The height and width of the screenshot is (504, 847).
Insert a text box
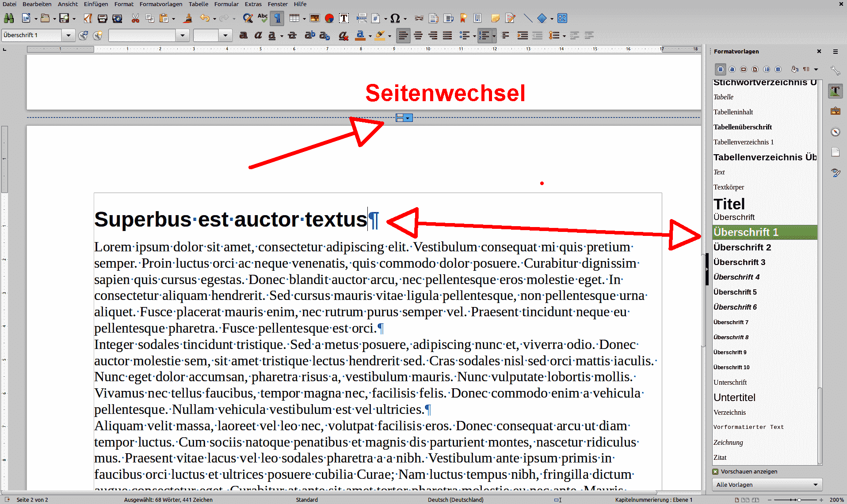tap(343, 18)
